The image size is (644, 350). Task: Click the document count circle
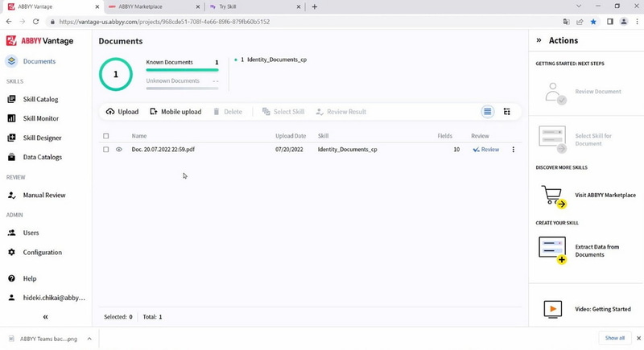click(116, 74)
